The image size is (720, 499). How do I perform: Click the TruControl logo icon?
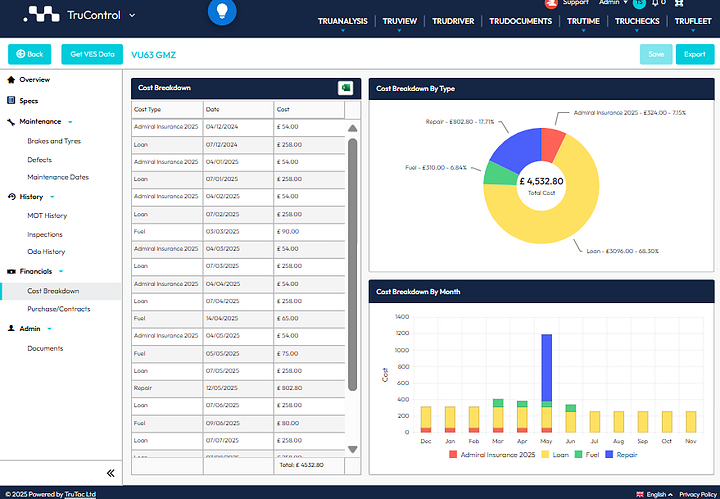[x=42, y=14]
